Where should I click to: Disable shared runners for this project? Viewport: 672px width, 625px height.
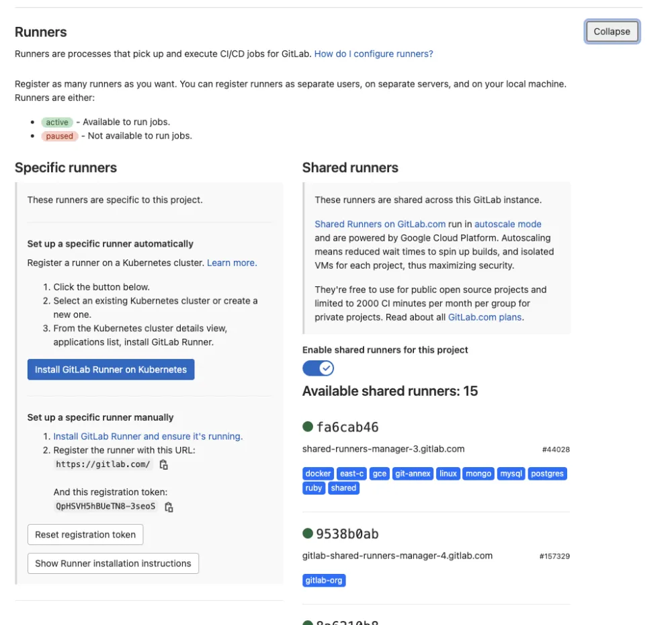click(x=318, y=368)
